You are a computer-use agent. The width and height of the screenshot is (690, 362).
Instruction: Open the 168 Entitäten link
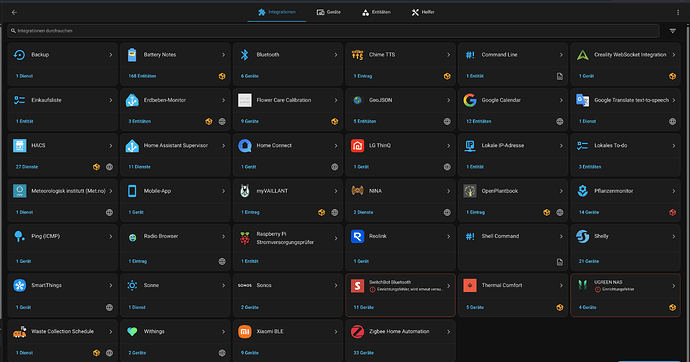[x=142, y=76]
